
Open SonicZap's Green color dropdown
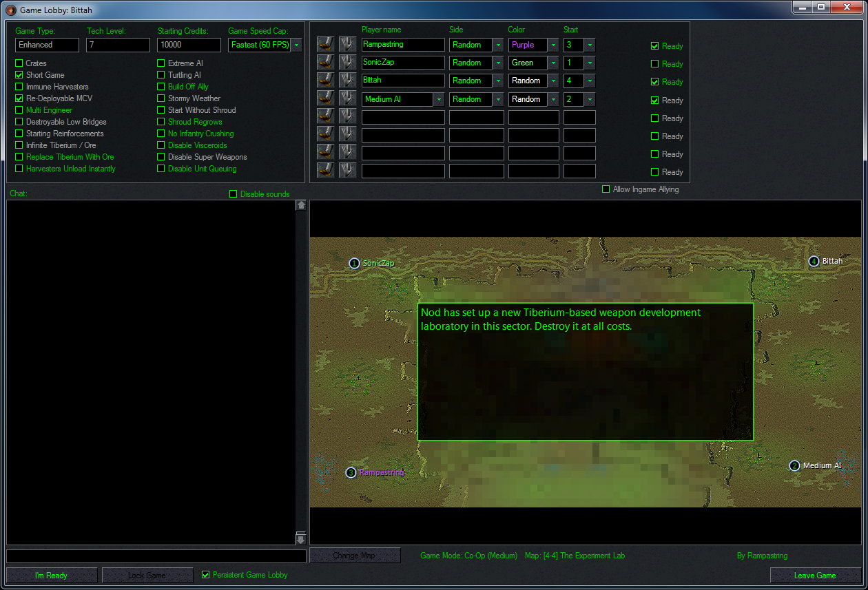(553, 63)
